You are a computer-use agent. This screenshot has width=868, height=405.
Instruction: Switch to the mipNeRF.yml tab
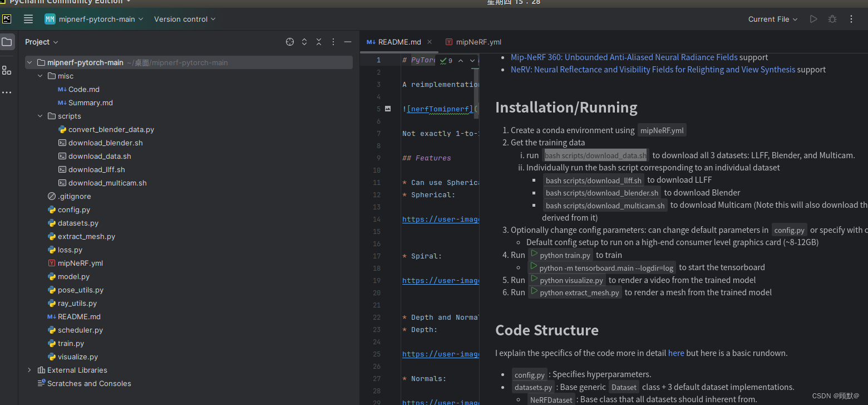pos(477,42)
